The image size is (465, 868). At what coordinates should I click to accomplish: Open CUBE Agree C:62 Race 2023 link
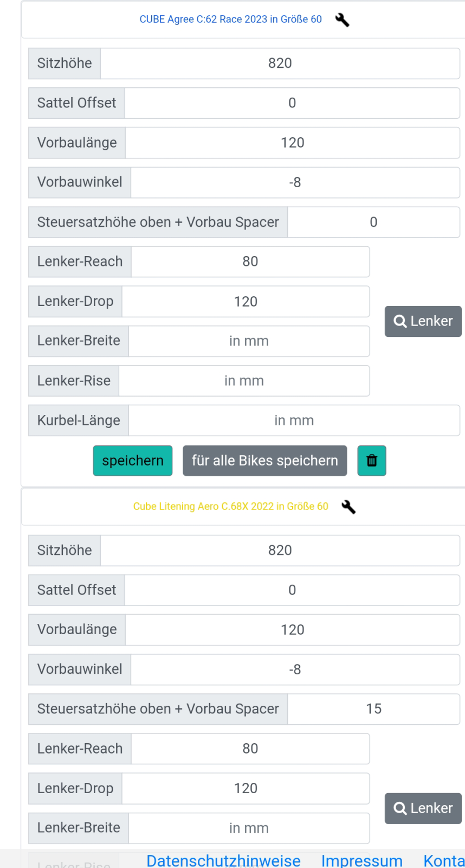pyautogui.click(x=230, y=20)
